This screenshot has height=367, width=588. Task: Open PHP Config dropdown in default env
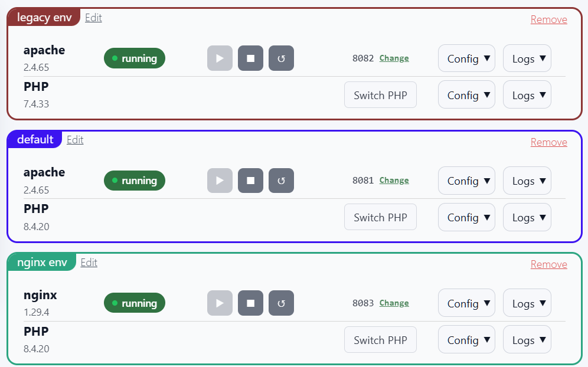[466, 217]
